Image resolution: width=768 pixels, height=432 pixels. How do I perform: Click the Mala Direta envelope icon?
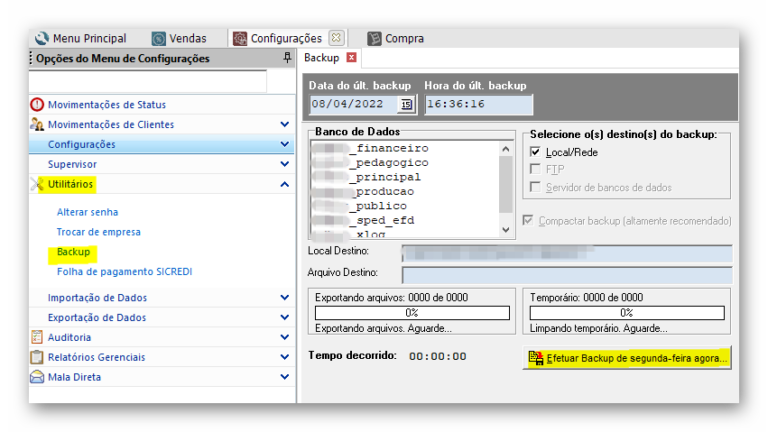coord(37,377)
